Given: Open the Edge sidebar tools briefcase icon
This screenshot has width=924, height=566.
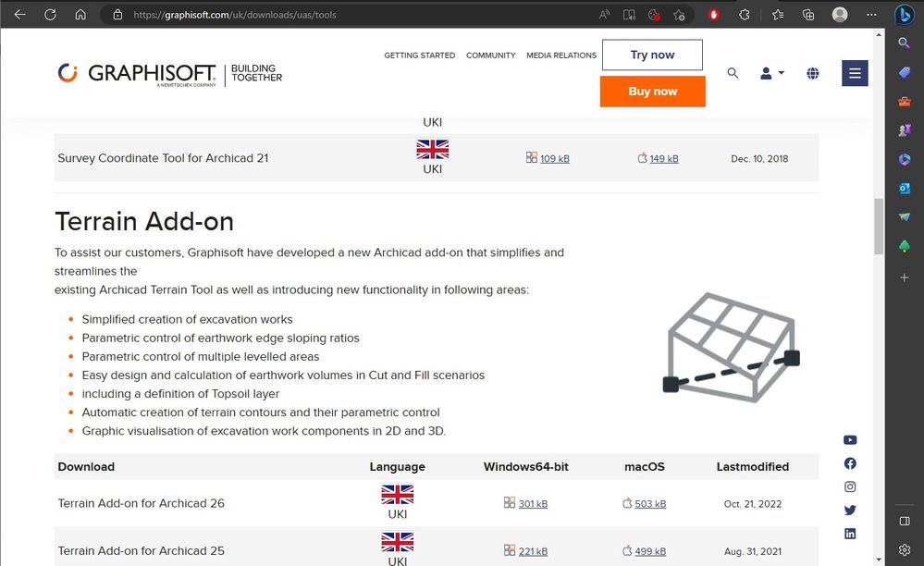Looking at the screenshot, I should (904, 102).
